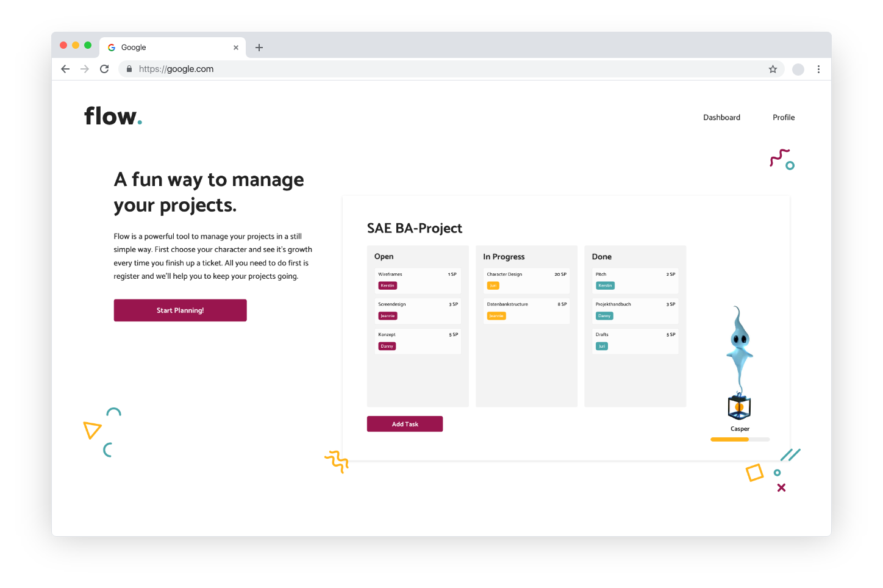Click the Add Task button
The image size is (883, 588).
[x=405, y=424]
